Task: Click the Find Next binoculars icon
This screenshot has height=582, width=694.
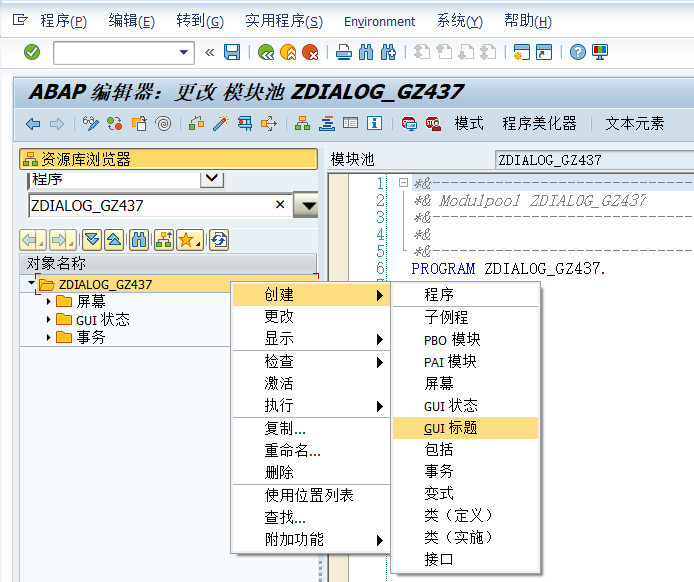Action: tap(388, 52)
